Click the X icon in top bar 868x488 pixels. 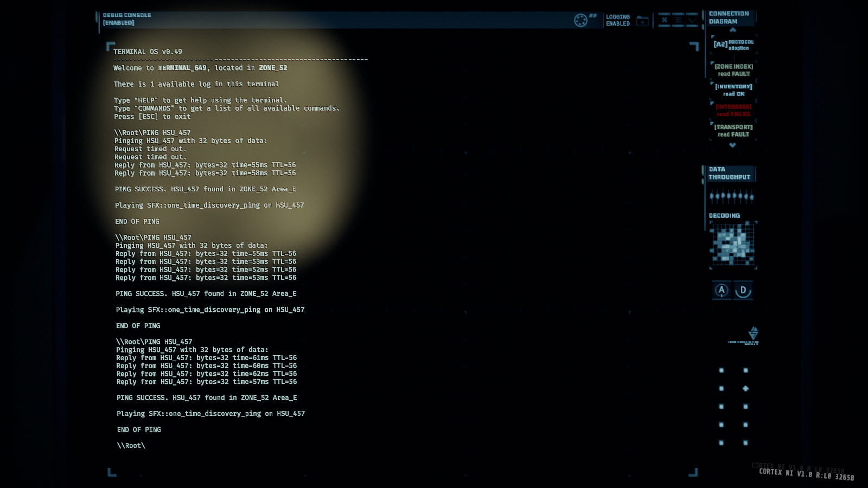click(x=665, y=20)
